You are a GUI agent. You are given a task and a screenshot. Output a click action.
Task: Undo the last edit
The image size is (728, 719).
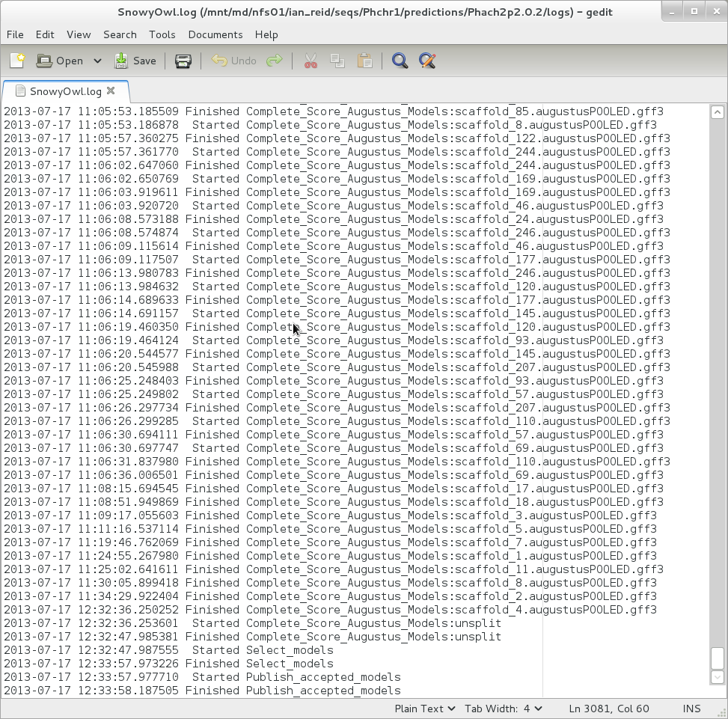tap(232, 61)
